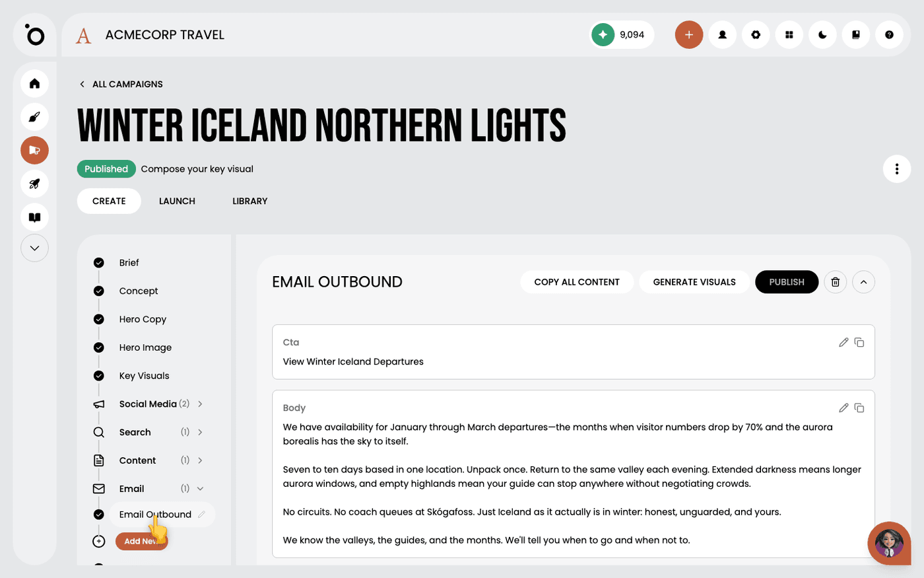
Task: Edit the Cta field with pencil icon
Action: (x=843, y=342)
